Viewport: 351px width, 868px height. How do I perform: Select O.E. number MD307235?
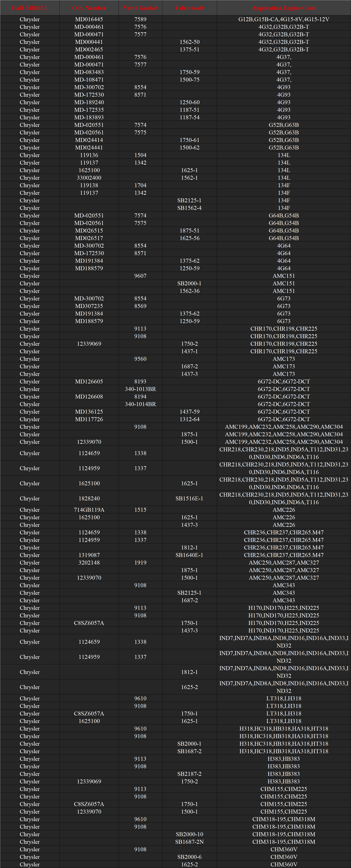89,306
